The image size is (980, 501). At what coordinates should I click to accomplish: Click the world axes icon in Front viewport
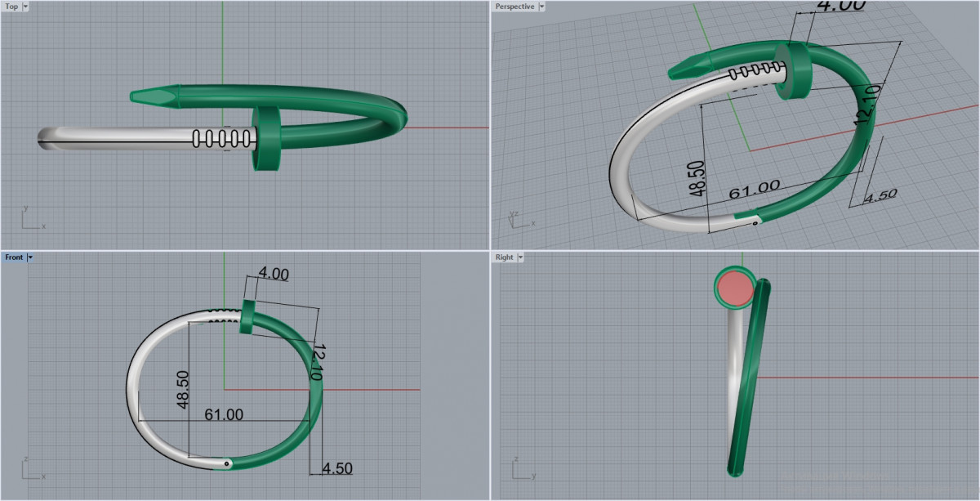click(32, 469)
